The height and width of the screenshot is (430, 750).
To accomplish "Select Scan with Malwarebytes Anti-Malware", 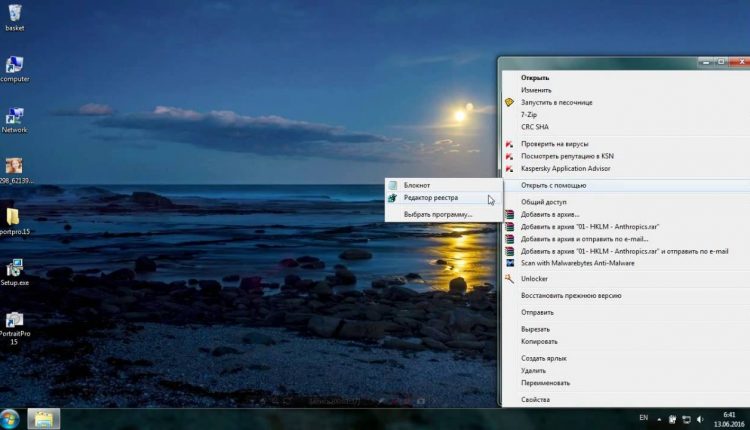I will (577, 263).
